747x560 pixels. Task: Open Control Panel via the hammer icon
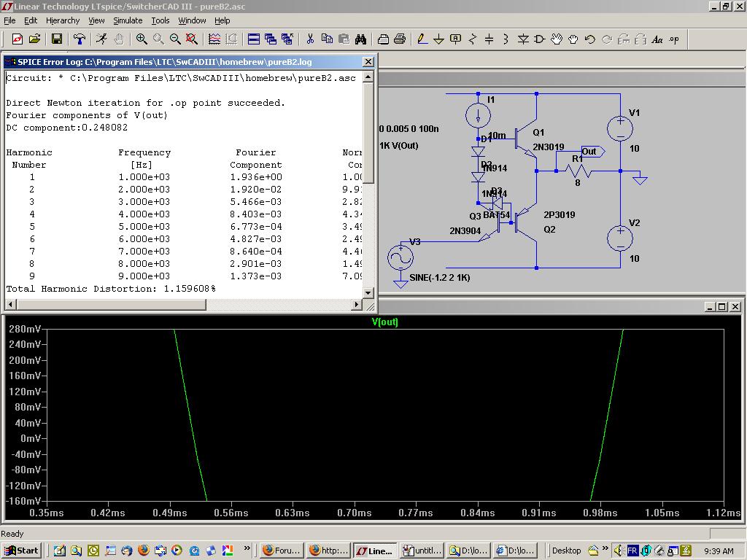[x=80, y=39]
